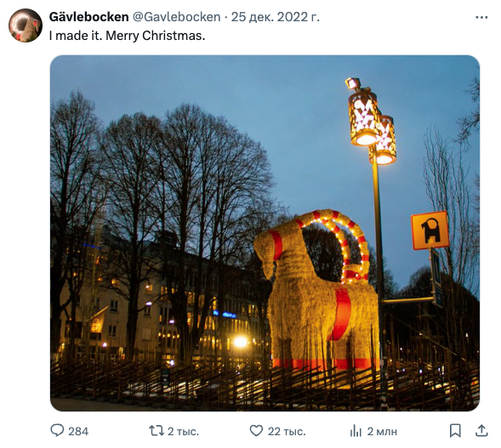Click the Gävlebocken display name
The image size is (501, 448).
point(88,17)
